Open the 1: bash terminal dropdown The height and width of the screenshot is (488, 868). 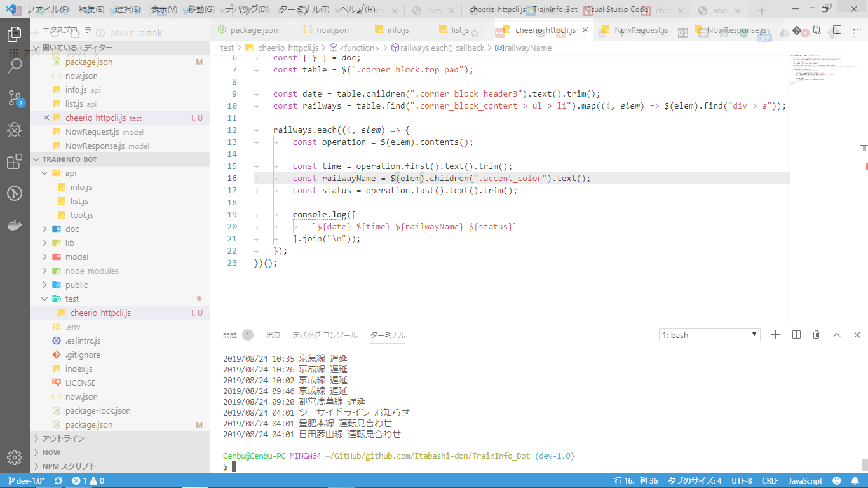click(709, 335)
